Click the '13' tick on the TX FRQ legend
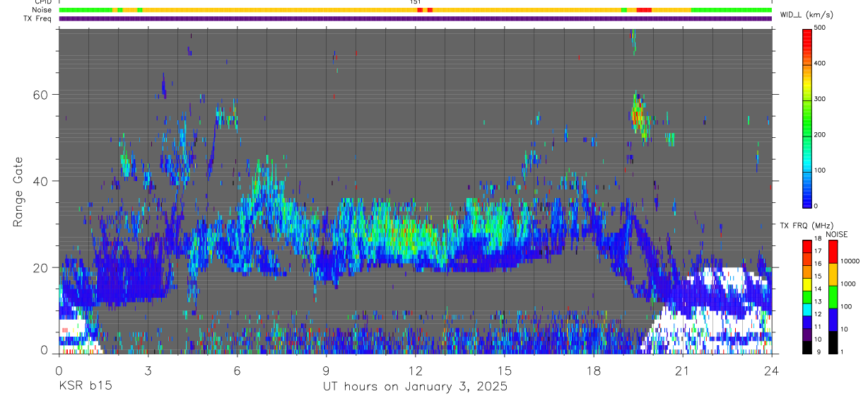This screenshot has height=401, width=868. point(817,302)
